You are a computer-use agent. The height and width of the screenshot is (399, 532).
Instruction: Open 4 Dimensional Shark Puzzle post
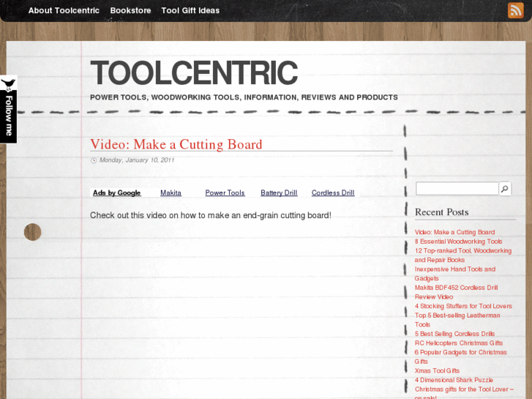coord(454,380)
